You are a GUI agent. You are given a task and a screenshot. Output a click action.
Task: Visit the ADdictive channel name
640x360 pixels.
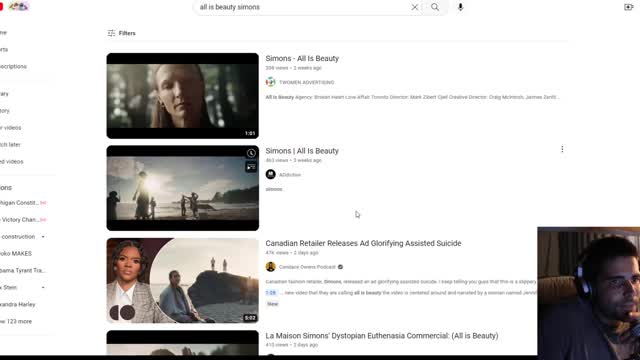[290, 175]
